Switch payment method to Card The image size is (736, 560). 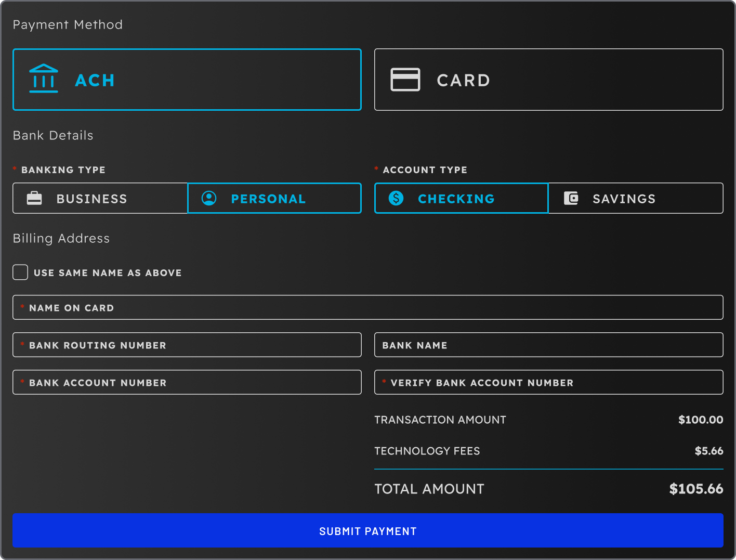(548, 80)
